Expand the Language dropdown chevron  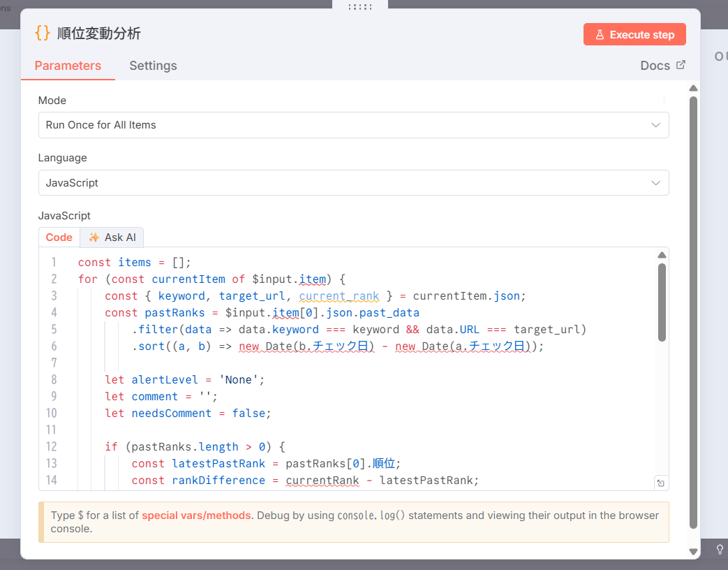click(655, 183)
